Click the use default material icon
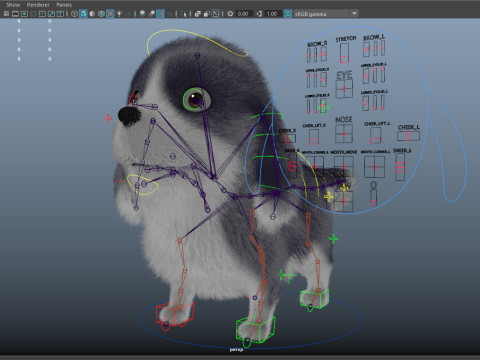Screen dimensions: 480x360 point(92,14)
